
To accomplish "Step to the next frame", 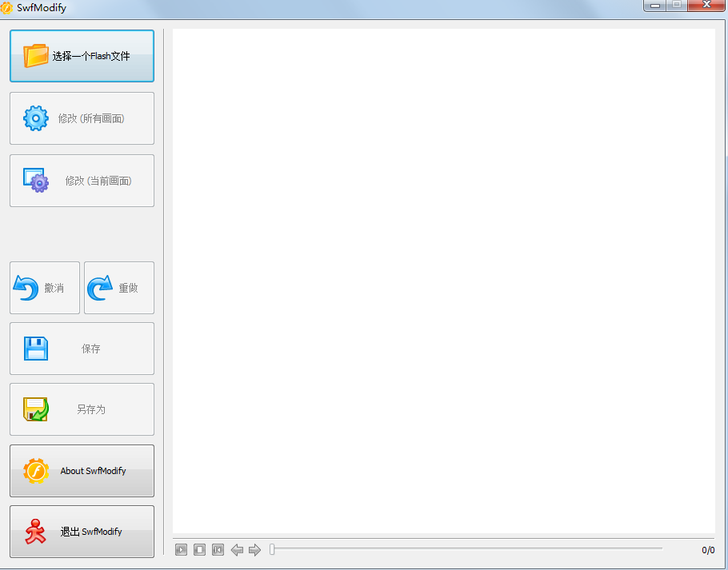I will click(x=254, y=549).
